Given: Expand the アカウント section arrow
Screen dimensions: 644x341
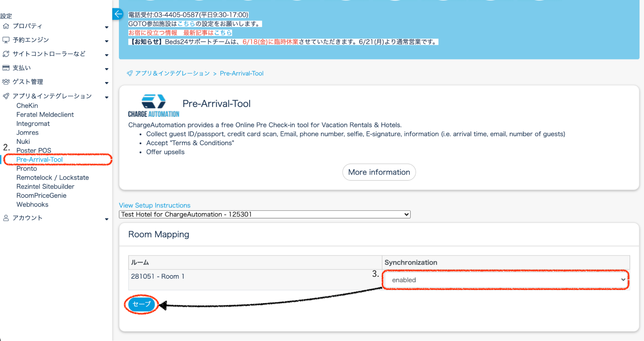Looking at the screenshot, I should 107,219.
